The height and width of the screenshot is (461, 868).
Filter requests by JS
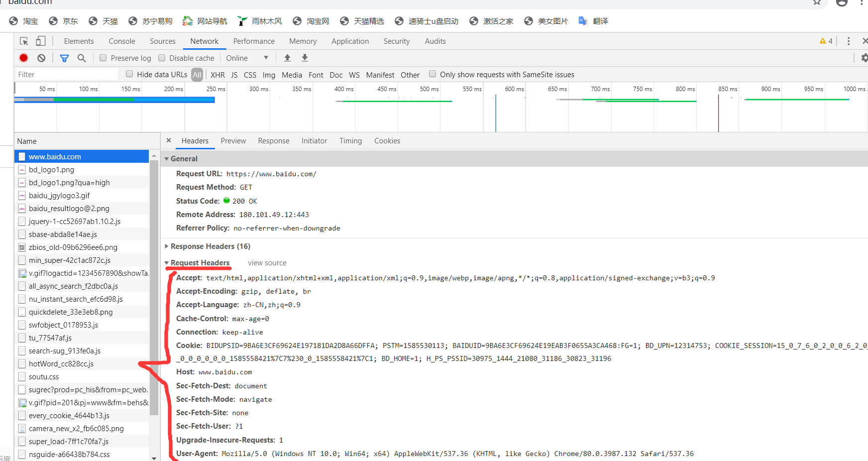pos(234,75)
